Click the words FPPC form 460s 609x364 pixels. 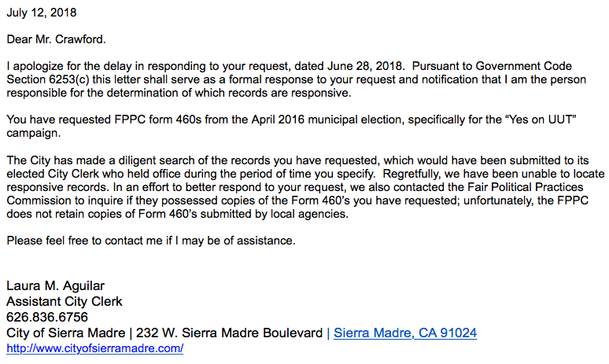click(157, 119)
